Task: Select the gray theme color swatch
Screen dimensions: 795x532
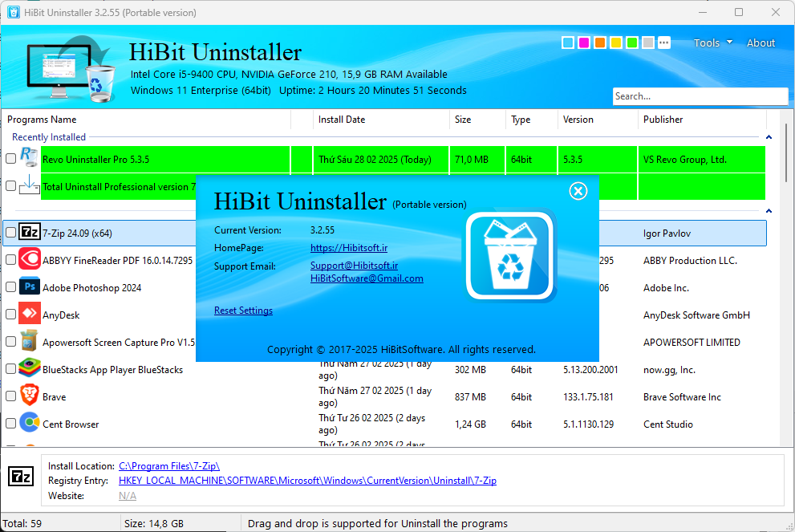Action: 648,43
